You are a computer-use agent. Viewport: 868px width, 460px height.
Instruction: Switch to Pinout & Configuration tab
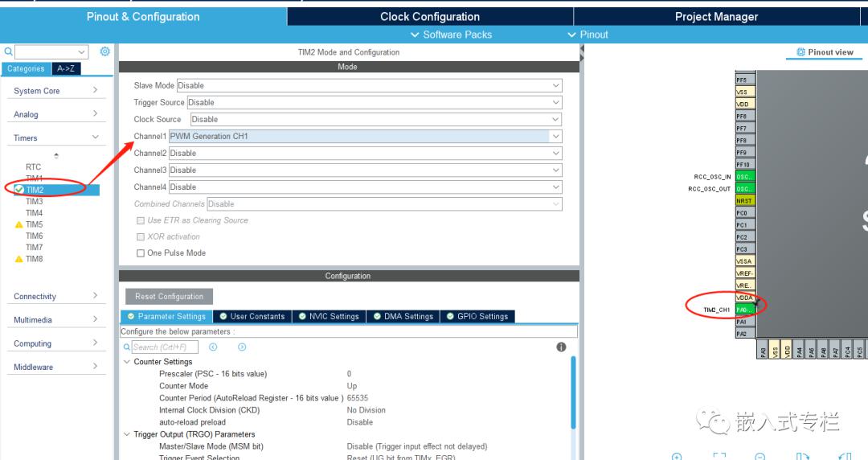click(x=143, y=17)
